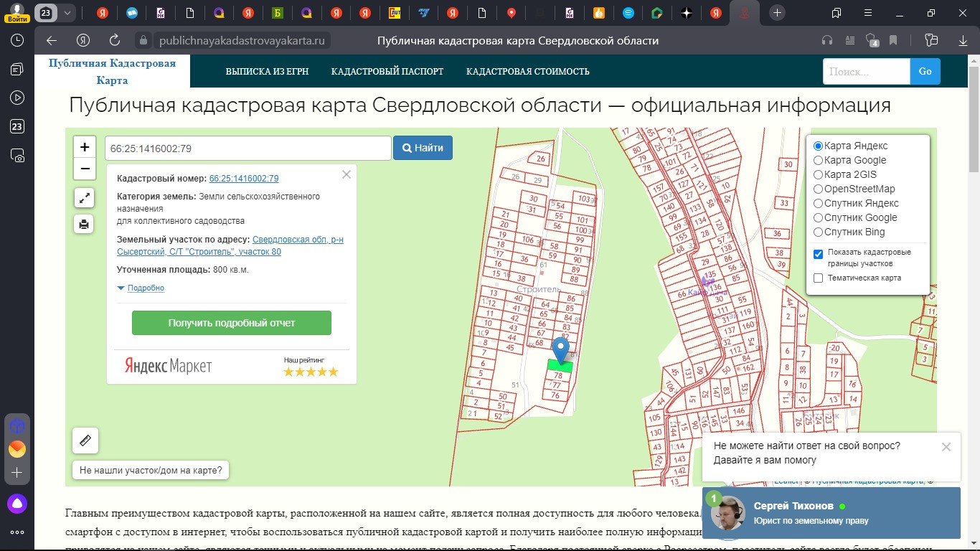This screenshot has width=980, height=551.
Task: Reload the page in browser
Action: click(115, 41)
